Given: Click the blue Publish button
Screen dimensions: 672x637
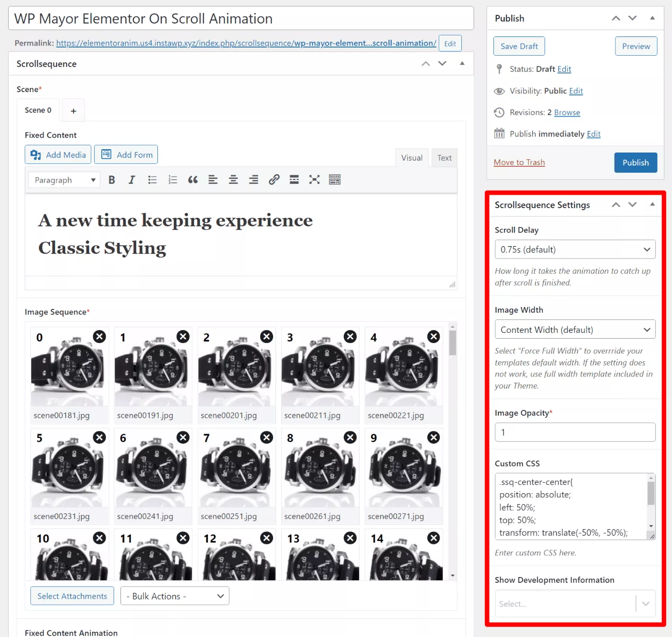Looking at the screenshot, I should click(636, 163).
